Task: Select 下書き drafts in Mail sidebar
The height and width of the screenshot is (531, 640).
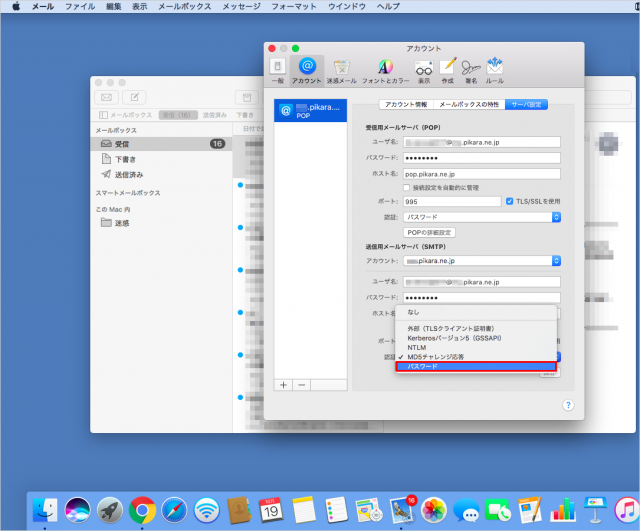Action: click(161, 159)
